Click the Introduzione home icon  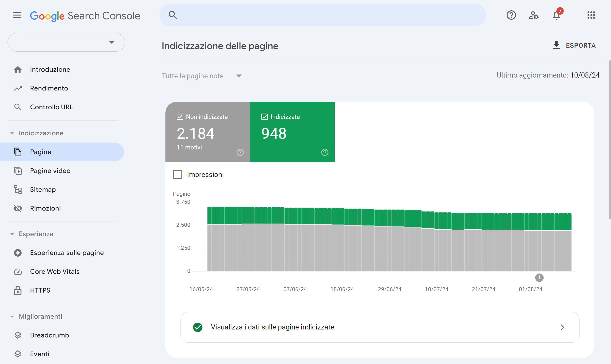[18, 69]
